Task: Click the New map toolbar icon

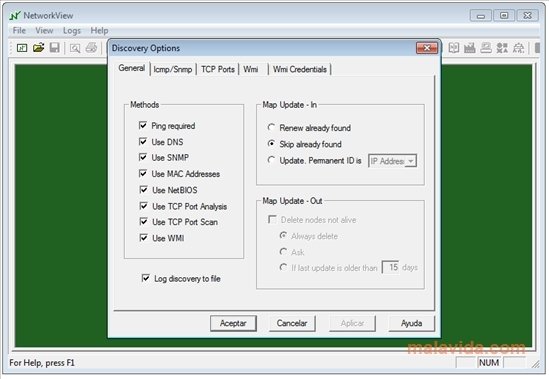Action: pyautogui.click(x=22, y=48)
